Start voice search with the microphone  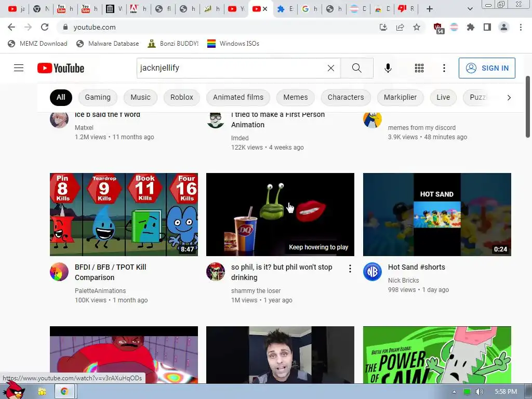388,68
